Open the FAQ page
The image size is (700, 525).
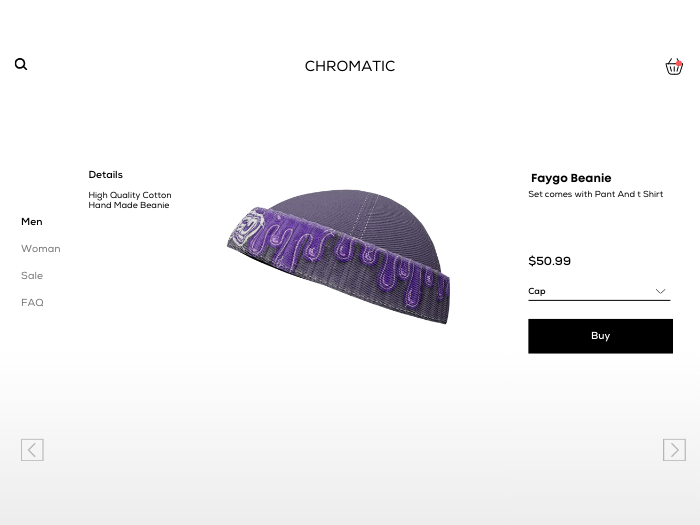32,303
